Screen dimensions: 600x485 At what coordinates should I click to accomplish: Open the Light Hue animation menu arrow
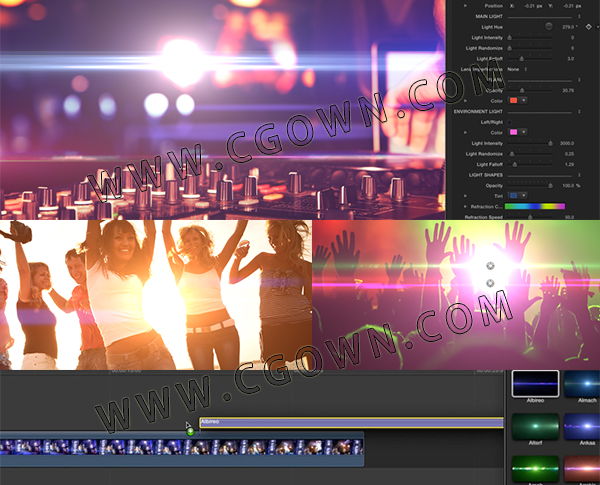click(x=597, y=27)
